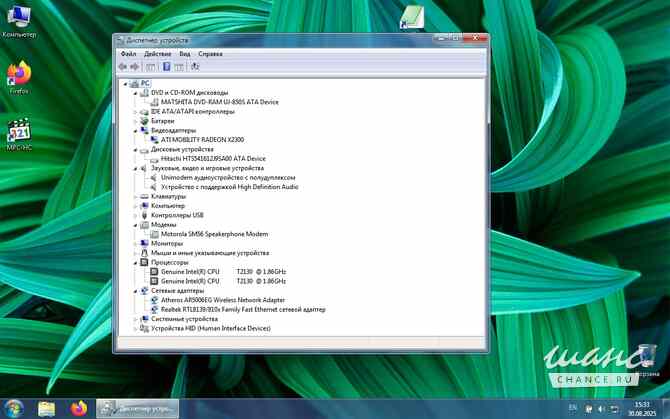Screen dimensions: 670x419
Task: Select Мыши и иные указывающие устройства label
Action: click(210, 253)
